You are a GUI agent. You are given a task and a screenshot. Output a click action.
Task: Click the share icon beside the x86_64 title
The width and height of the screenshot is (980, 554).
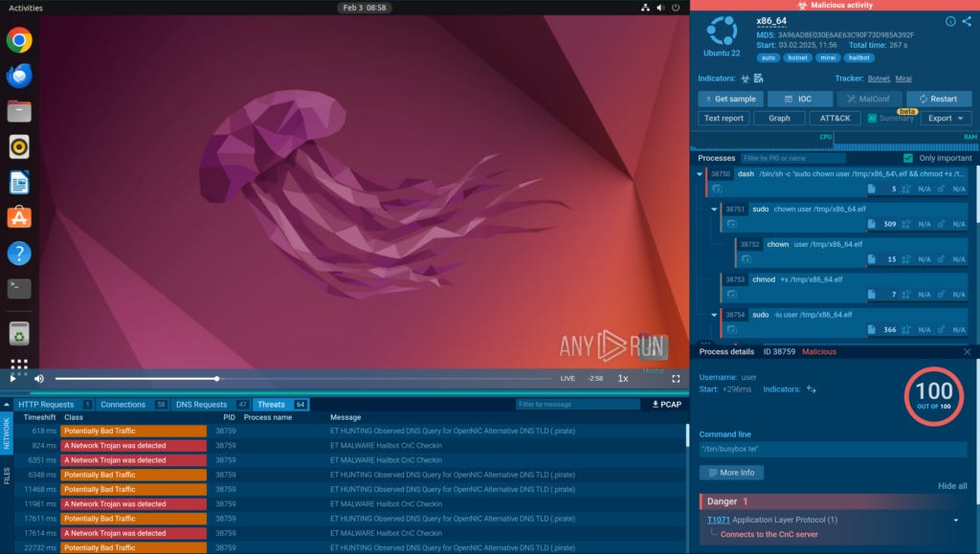coord(967,21)
